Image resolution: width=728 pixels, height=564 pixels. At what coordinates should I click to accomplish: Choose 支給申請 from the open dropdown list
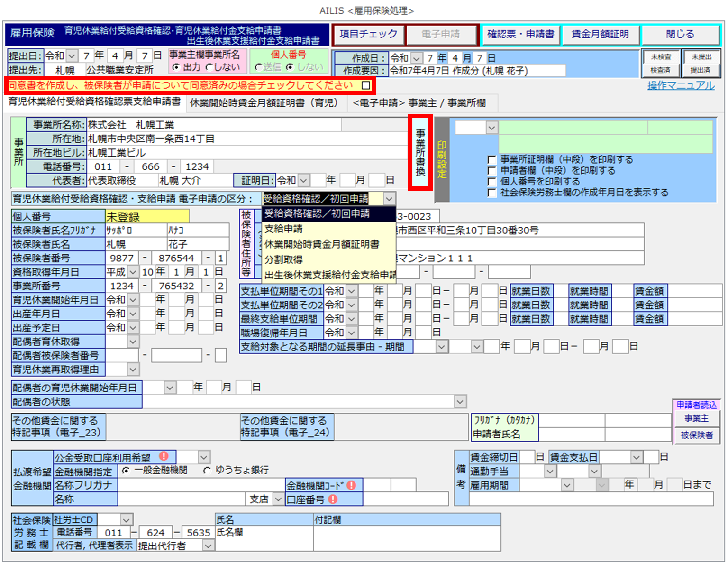283,229
